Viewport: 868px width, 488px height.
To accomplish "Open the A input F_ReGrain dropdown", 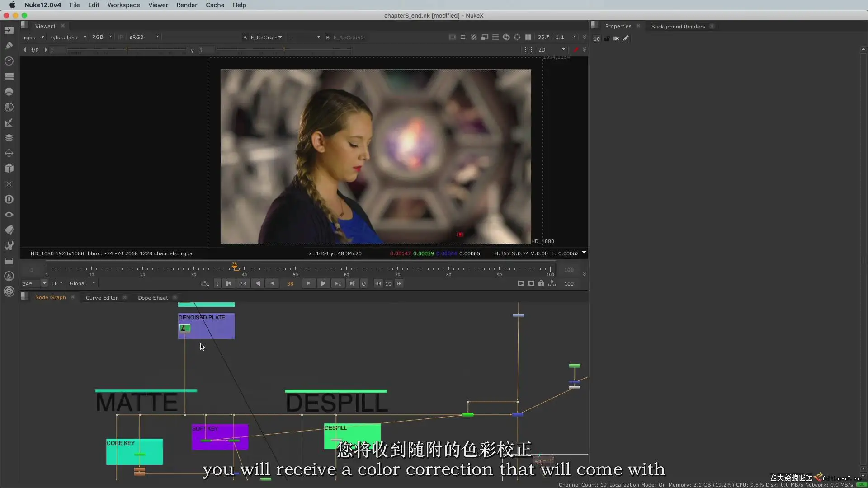I will coord(266,38).
